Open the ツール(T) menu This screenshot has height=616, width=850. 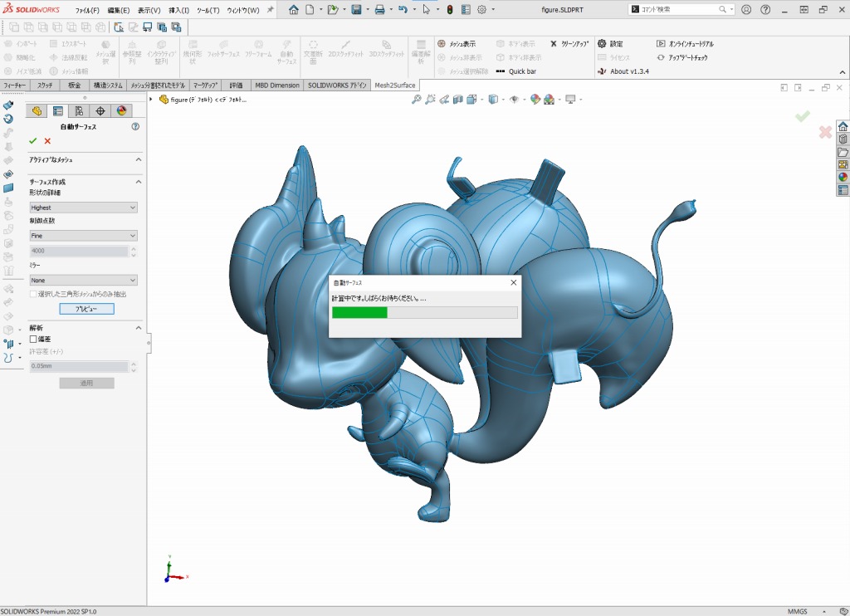pos(208,10)
